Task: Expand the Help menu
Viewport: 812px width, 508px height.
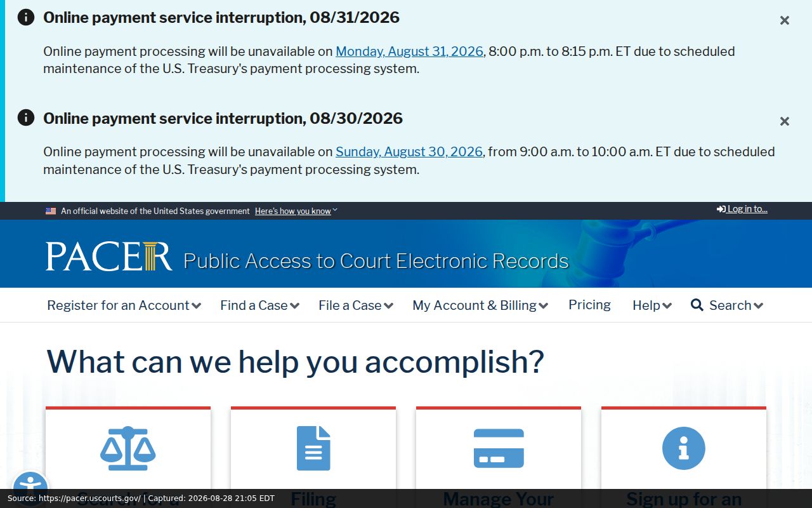Action: [x=652, y=305]
